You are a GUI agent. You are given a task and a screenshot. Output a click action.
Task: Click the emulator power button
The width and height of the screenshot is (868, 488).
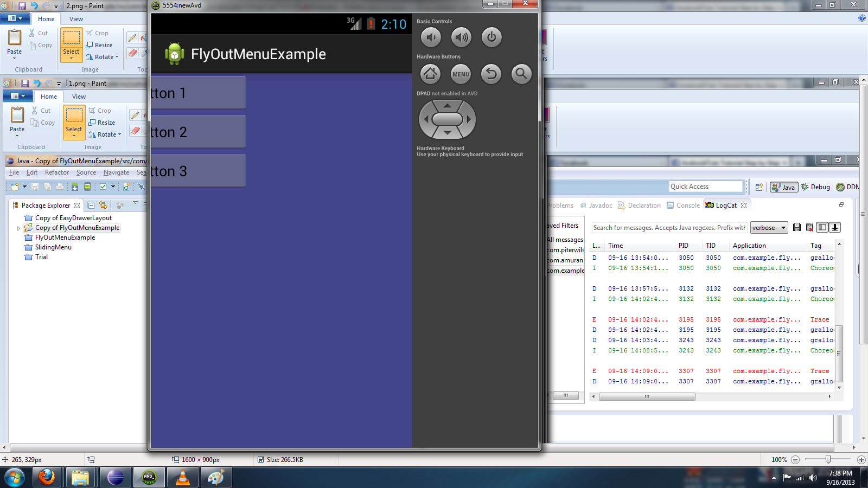492,37
